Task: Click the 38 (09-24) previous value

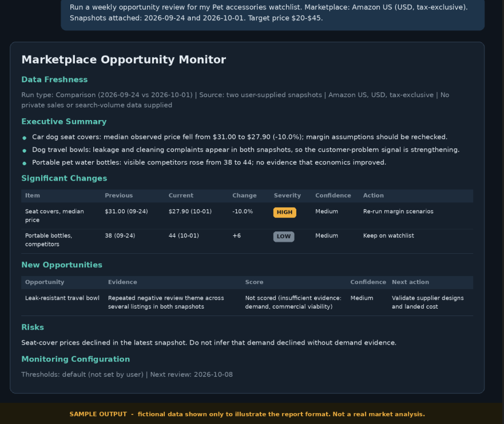Action: 120,236
